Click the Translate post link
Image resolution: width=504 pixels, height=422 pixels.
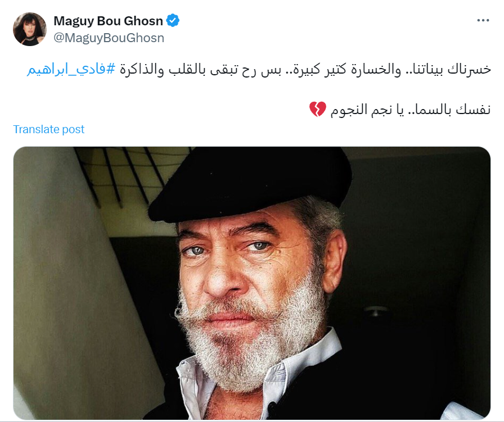48,129
